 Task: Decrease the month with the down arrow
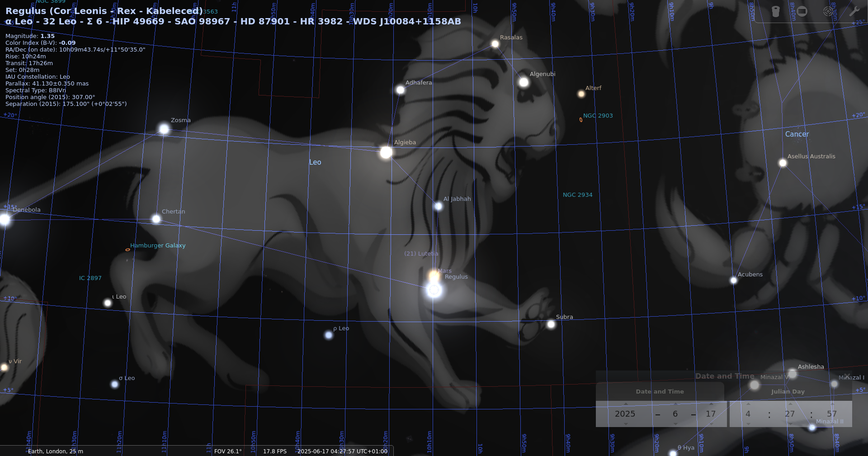(x=675, y=424)
